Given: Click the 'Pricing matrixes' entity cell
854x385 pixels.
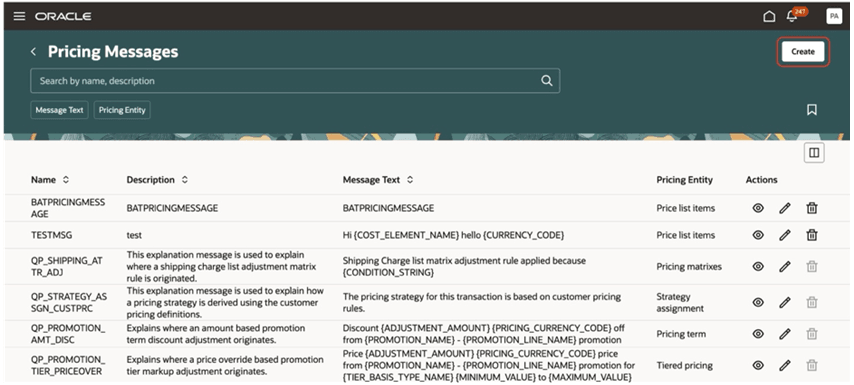Looking at the screenshot, I should point(689,267).
